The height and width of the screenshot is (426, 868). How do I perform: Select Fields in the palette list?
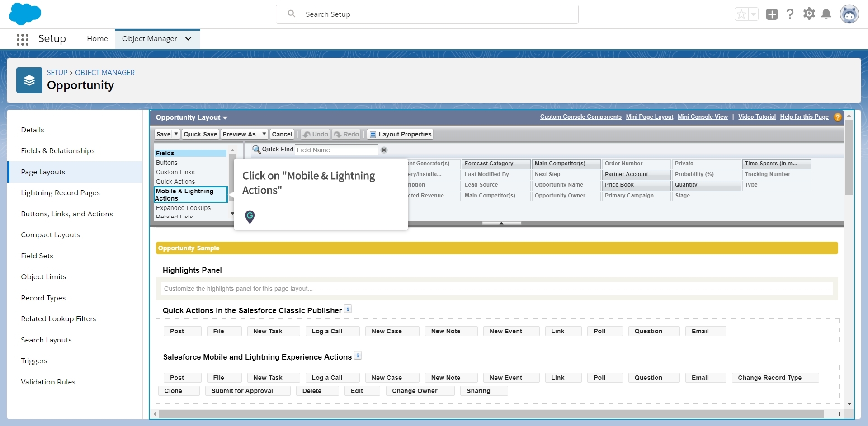coord(190,153)
